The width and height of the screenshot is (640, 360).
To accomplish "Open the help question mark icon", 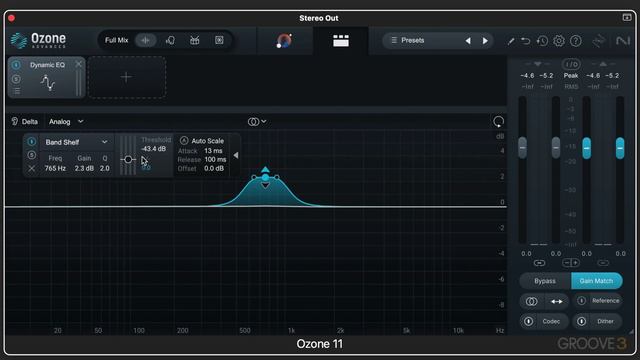I will tap(576, 41).
